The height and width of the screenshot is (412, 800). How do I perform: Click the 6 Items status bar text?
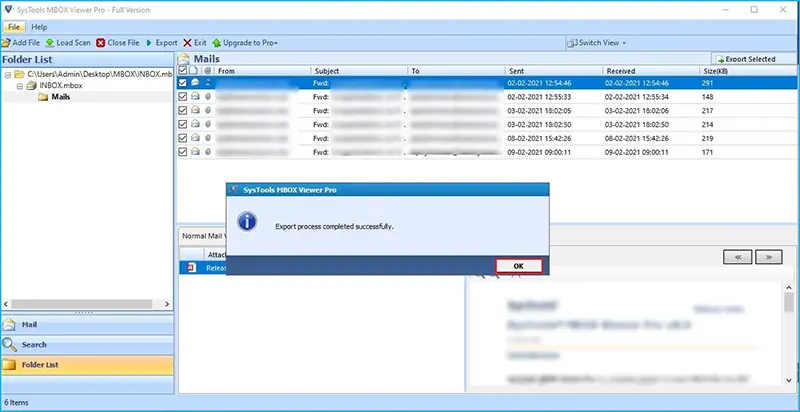point(16,402)
